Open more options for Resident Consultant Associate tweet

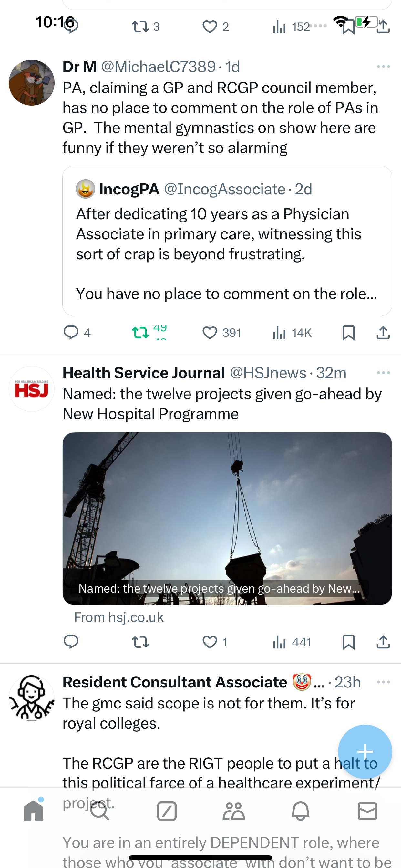[x=384, y=682]
